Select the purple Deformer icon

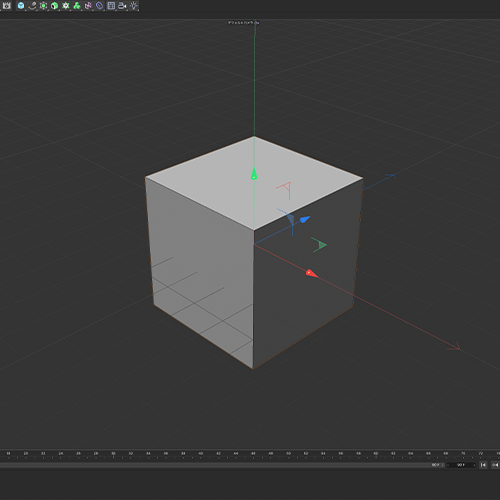(99, 5)
